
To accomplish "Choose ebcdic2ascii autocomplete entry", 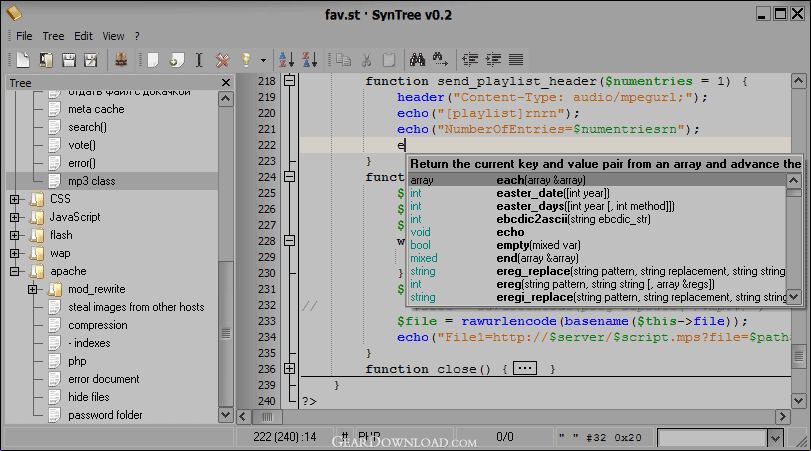I will tap(597, 219).
